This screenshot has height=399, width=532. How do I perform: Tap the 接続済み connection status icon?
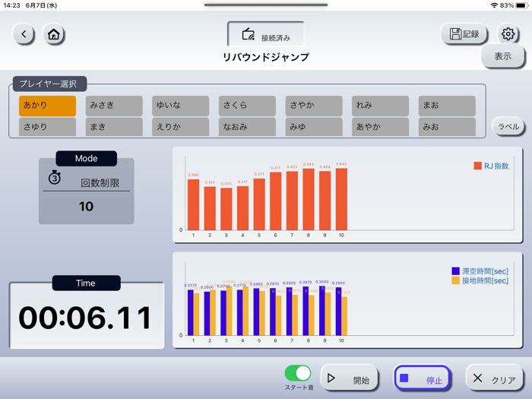pyautogui.click(x=249, y=35)
